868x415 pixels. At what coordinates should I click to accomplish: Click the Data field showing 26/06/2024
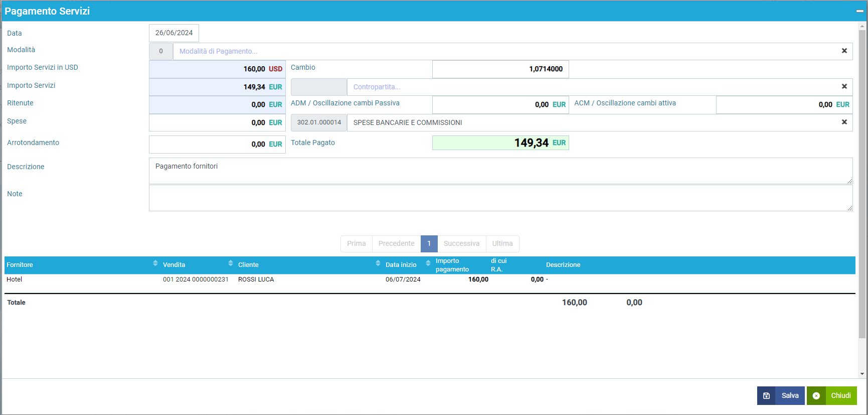(x=174, y=33)
